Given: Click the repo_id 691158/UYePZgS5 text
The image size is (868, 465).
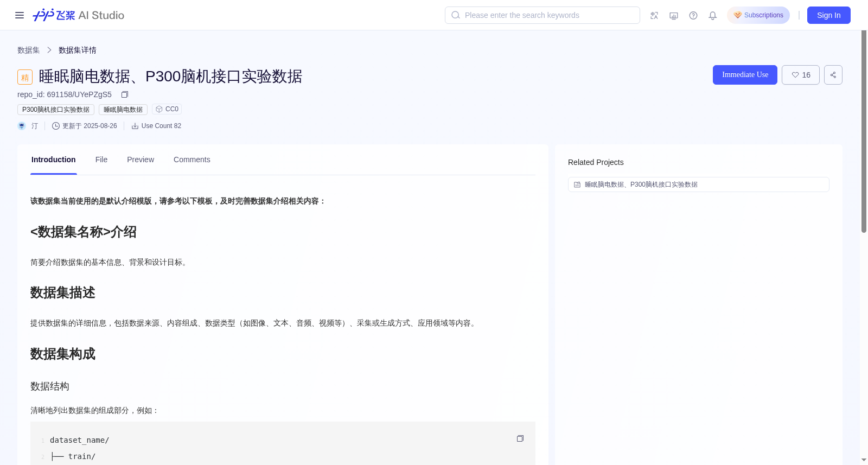Looking at the screenshot, I should pyautogui.click(x=65, y=94).
